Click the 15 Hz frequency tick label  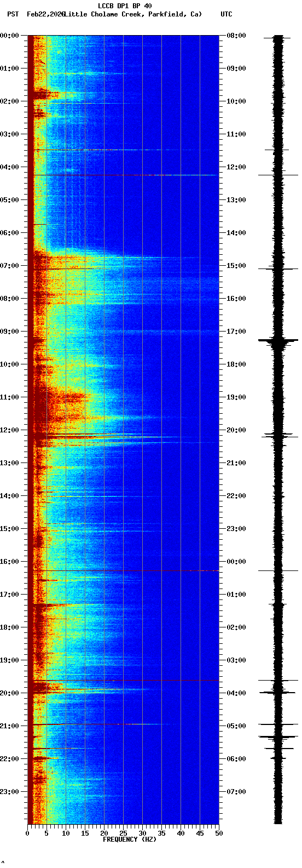point(85,833)
